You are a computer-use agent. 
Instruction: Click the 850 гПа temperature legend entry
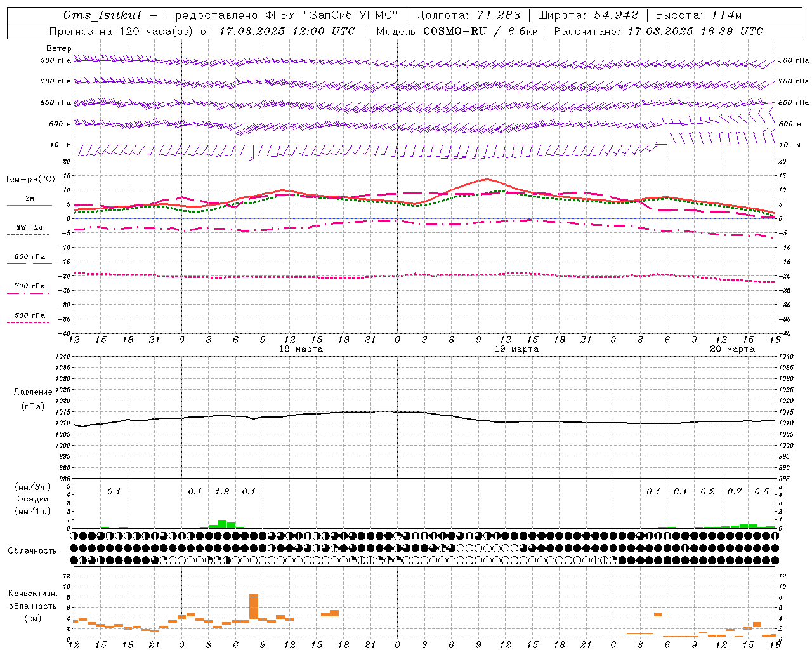[x=30, y=256]
